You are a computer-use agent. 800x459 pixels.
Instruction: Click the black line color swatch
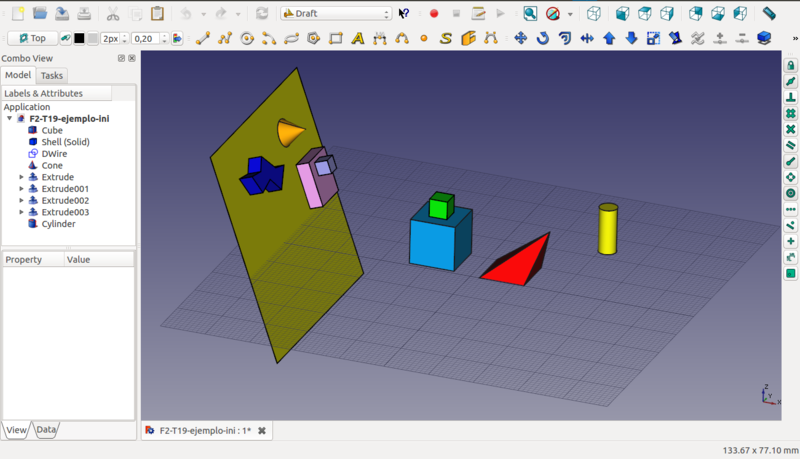[x=79, y=39]
